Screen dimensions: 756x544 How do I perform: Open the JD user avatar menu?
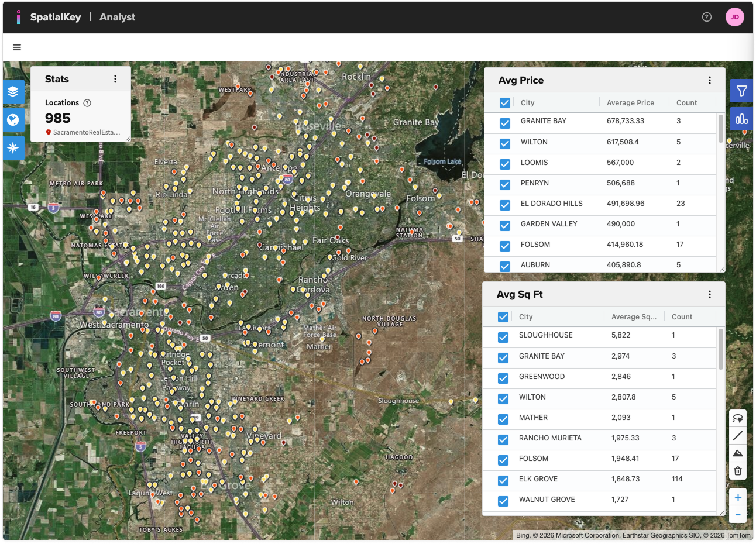pos(734,17)
